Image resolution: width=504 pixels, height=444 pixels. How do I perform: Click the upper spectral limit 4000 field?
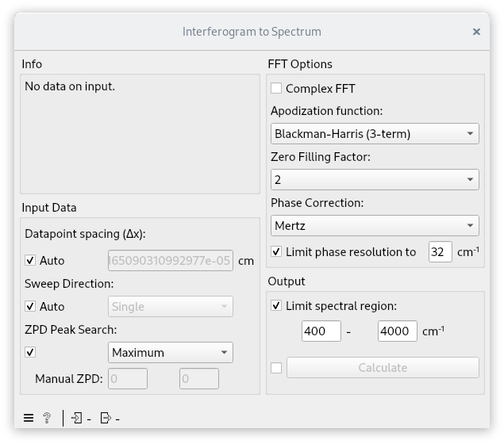(398, 331)
